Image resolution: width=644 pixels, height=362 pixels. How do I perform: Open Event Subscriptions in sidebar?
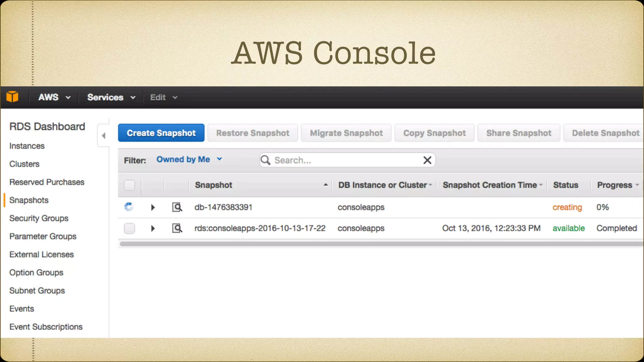[46, 327]
